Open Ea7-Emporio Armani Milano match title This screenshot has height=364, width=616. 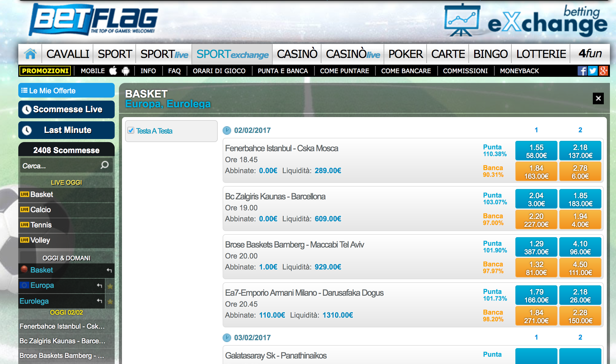[304, 293]
